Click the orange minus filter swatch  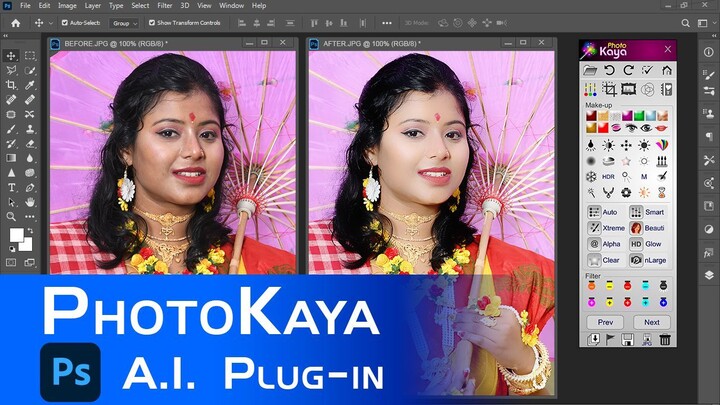point(591,286)
